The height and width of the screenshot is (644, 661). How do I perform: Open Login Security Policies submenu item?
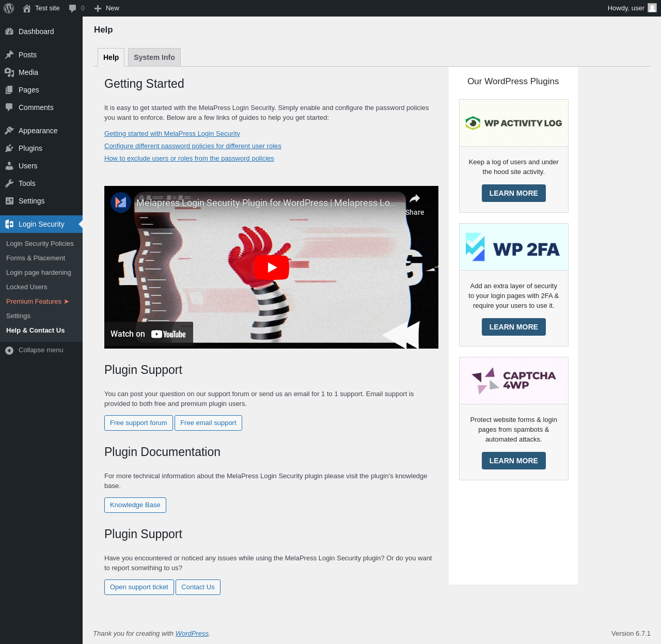[40, 244]
